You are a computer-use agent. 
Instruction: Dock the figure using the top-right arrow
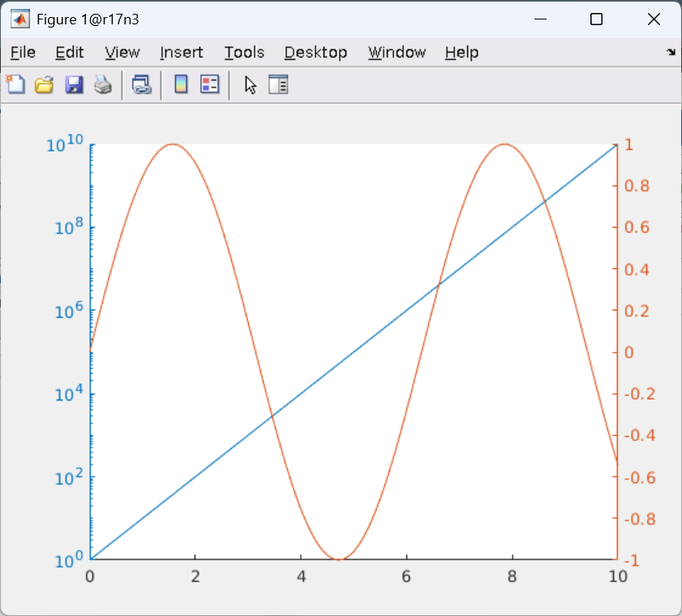671,52
